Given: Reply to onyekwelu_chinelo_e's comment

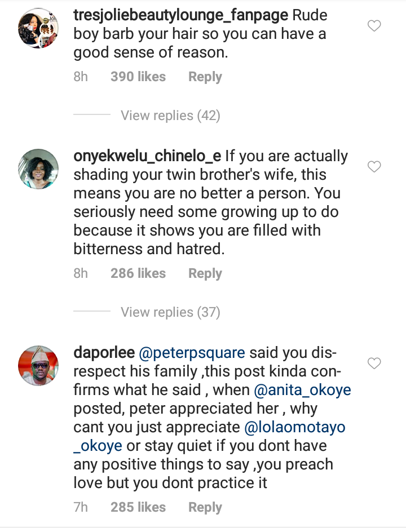Looking at the screenshot, I should [205, 273].
